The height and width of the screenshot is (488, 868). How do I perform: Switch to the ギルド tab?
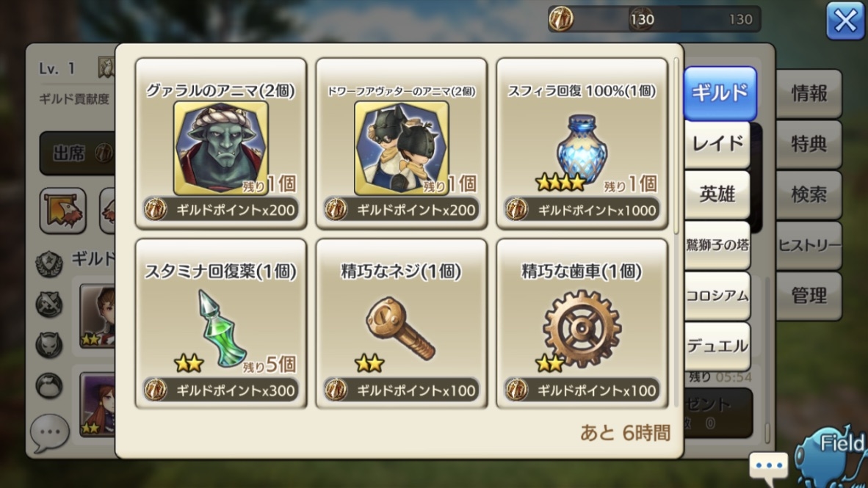(x=720, y=93)
